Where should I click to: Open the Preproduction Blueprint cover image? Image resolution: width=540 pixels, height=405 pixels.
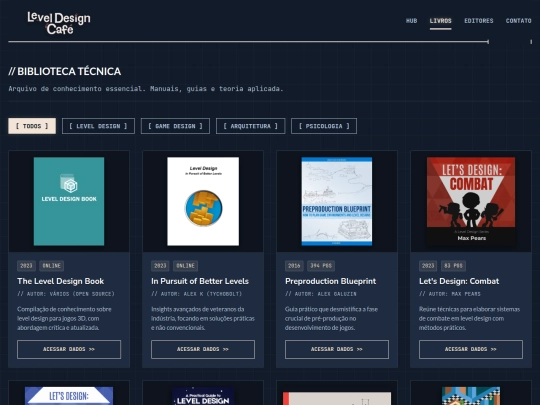click(337, 201)
